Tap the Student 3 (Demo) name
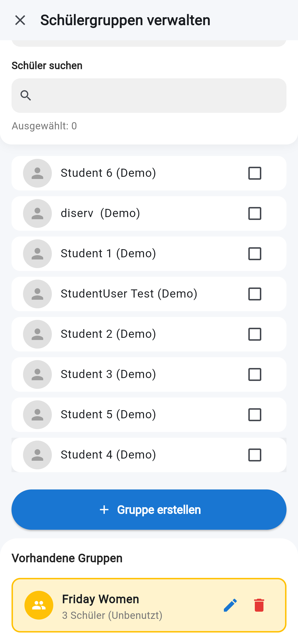Screen dimensions: 298x644 tap(108, 374)
